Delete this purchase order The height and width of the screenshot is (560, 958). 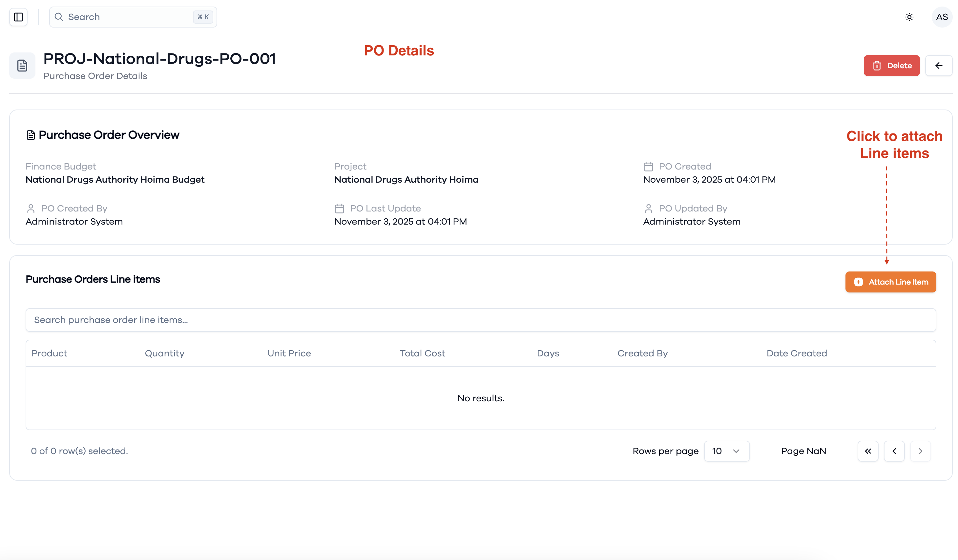(x=891, y=66)
